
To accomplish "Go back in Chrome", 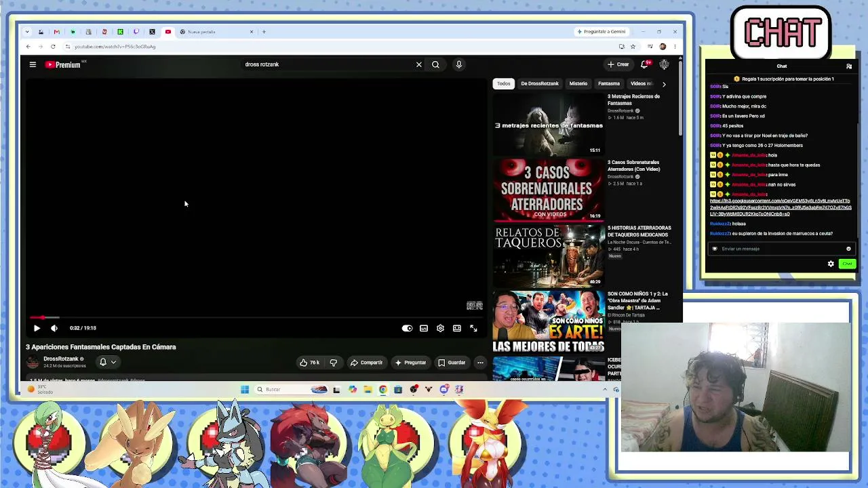I will click(28, 47).
